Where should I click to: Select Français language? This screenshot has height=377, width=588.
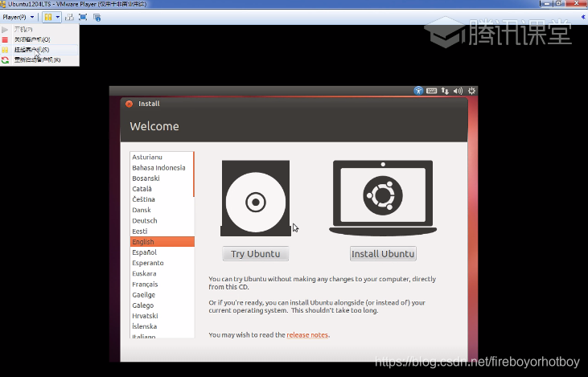[161, 284]
